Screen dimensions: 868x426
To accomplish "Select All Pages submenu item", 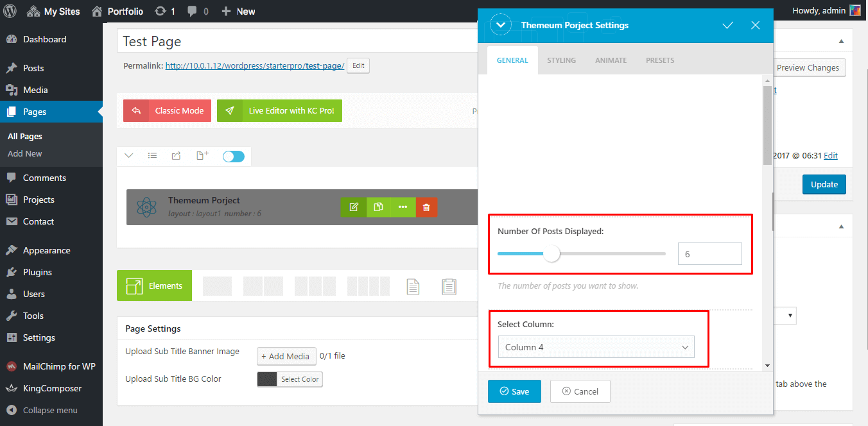I will point(25,136).
